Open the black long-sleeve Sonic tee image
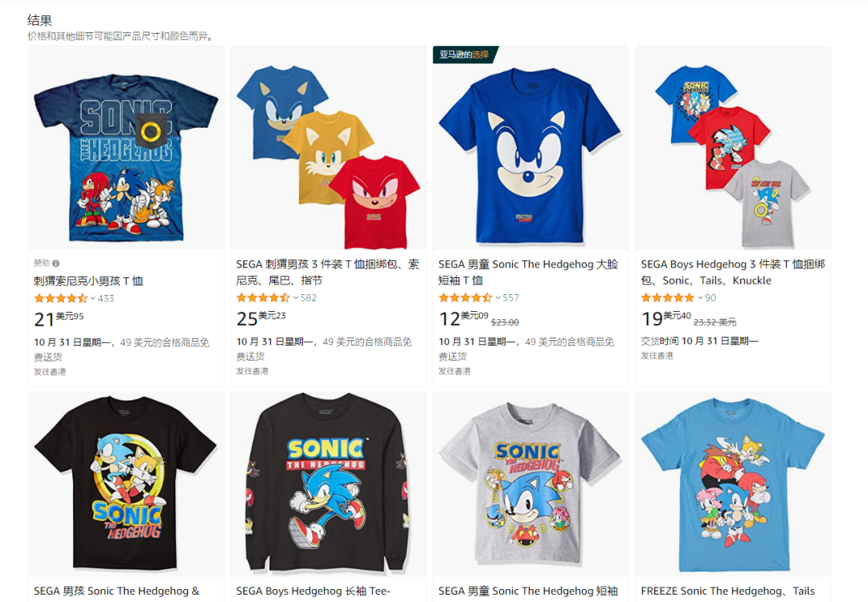This screenshot has height=602, width=868. click(328, 482)
